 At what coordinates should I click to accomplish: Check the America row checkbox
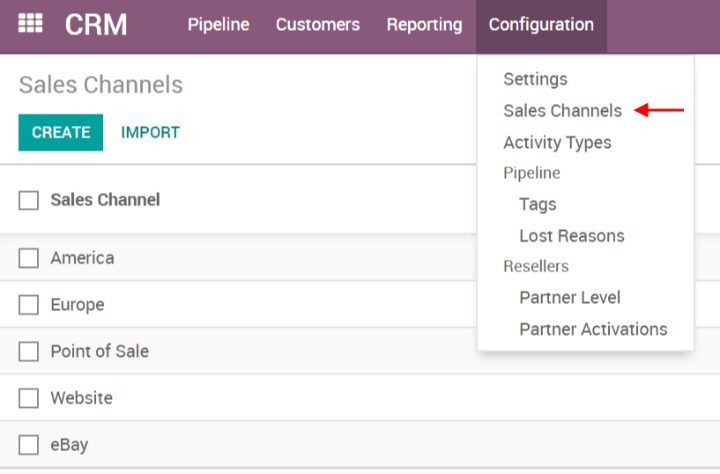[x=29, y=258]
